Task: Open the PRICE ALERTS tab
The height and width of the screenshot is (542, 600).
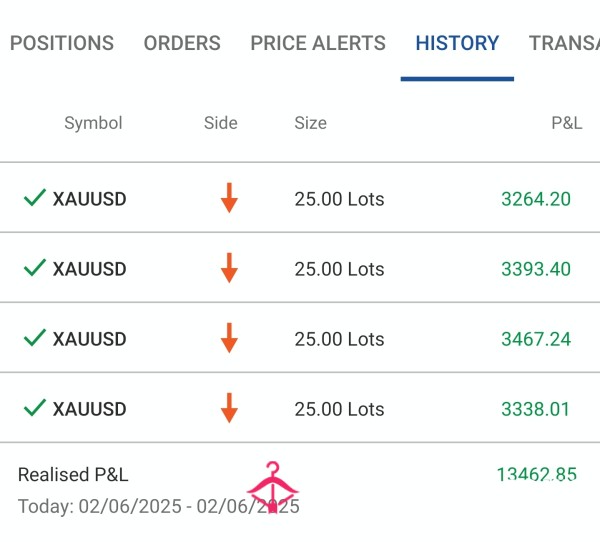Action: click(318, 43)
